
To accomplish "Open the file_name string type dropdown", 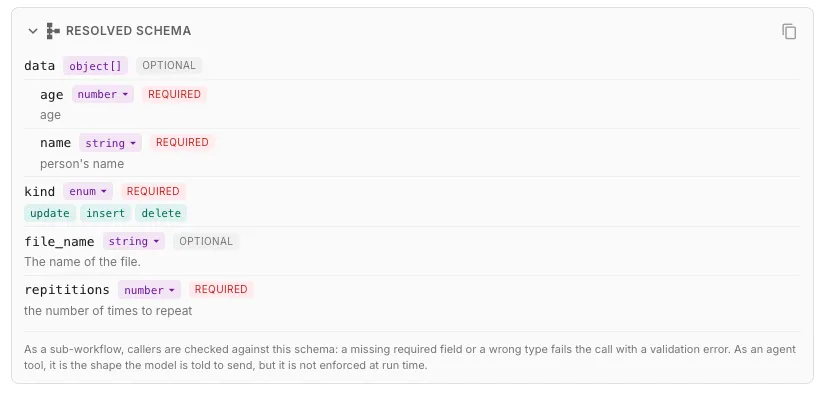I will click(134, 241).
